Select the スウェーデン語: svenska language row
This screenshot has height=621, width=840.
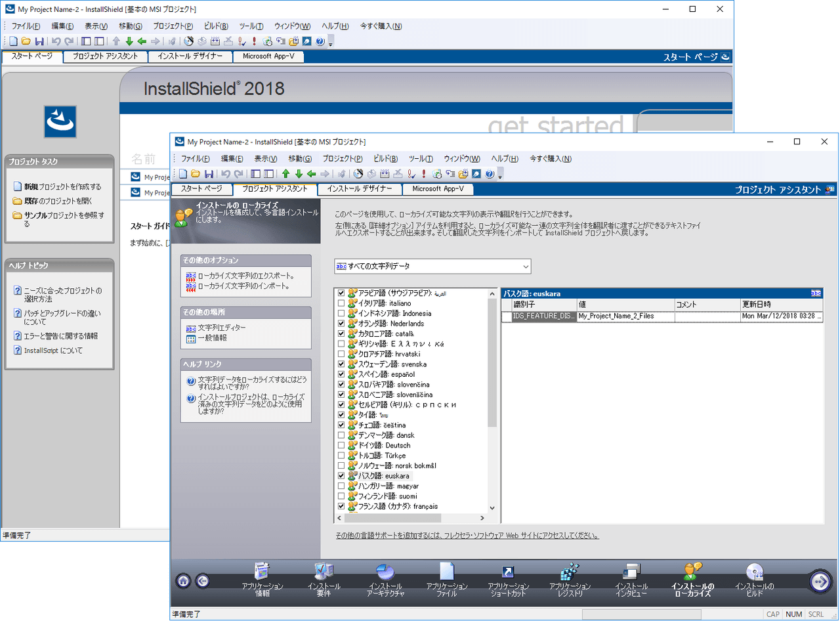point(392,364)
